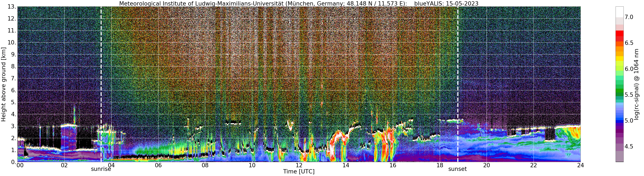
Task: Click the 'log(rc-signal) @ 1064 nm' colorbar label
Action: (637, 84)
